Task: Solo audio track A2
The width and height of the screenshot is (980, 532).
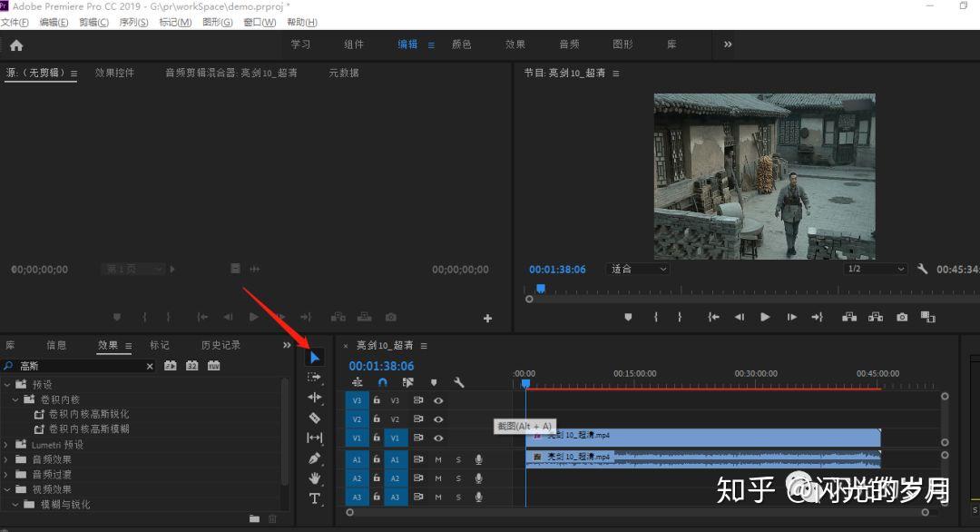Action: 458,478
